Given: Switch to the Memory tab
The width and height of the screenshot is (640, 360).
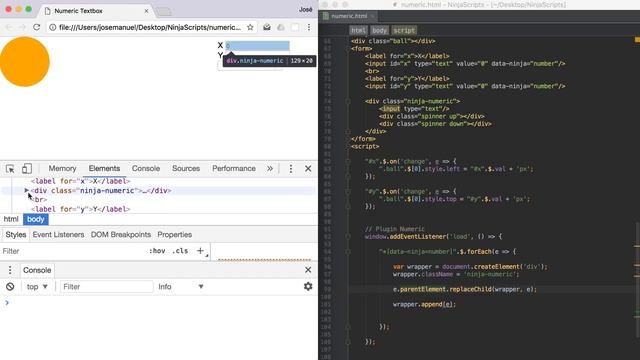Looking at the screenshot, I should coord(62,169).
